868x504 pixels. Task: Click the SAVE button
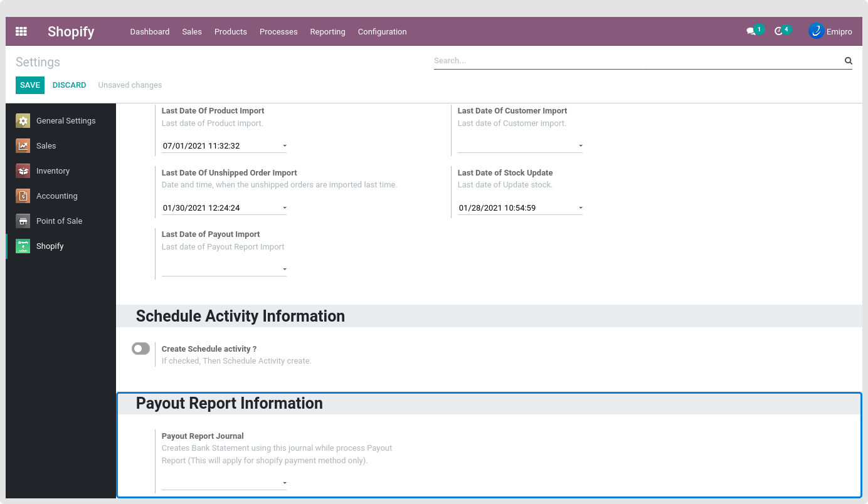[30, 85]
